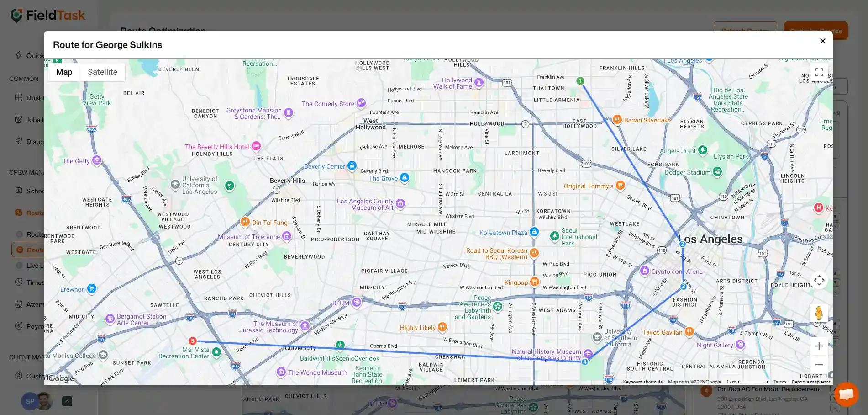Click The Grove shopping pin

[x=405, y=178]
